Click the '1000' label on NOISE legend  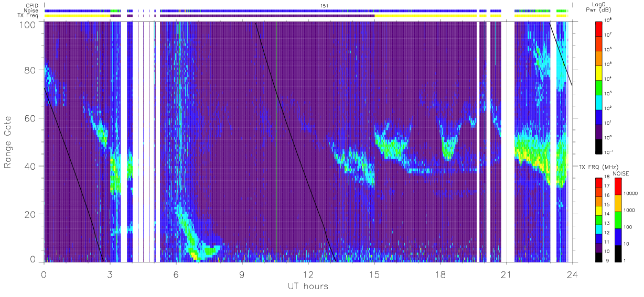[630, 210]
